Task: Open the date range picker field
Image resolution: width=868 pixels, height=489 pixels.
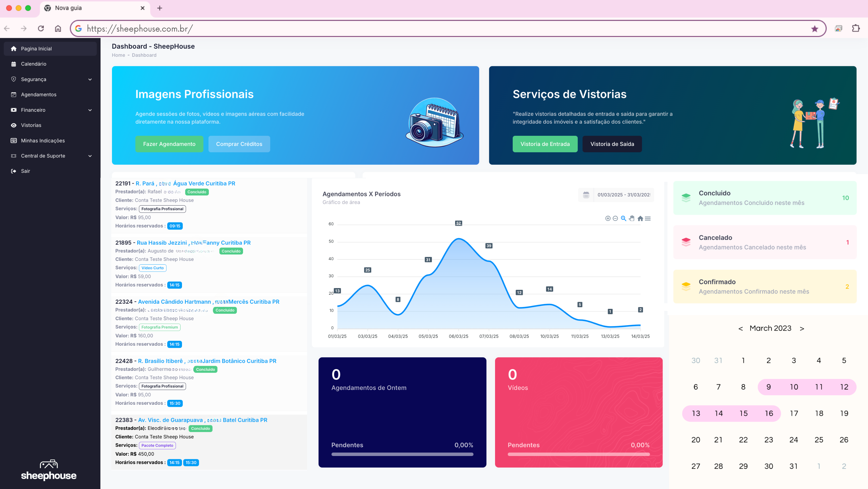Action: coord(624,195)
